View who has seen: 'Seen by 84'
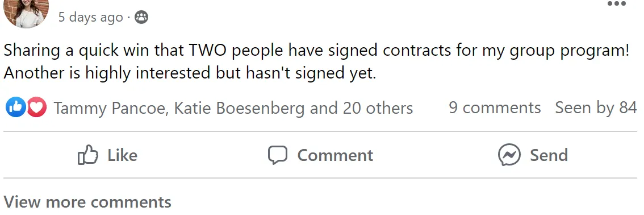The height and width of the screenshot is (215, 644). [596, 108]
